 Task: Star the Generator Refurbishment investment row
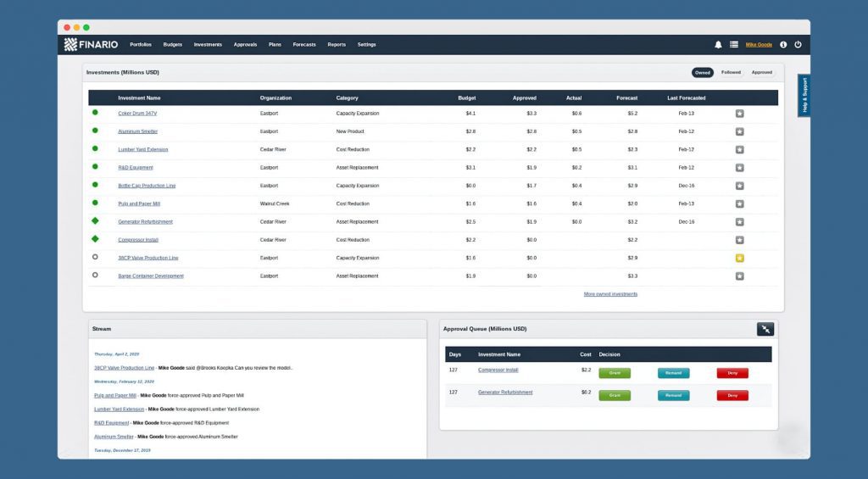click(739, 222)
